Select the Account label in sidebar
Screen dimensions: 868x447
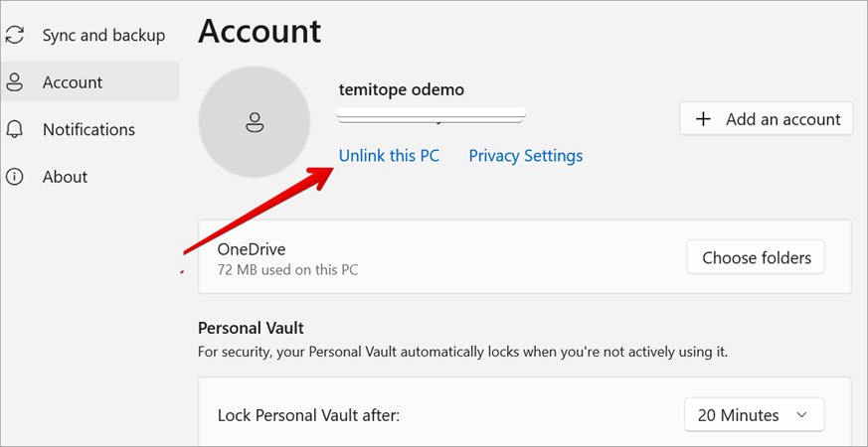(x=73, y=82)
